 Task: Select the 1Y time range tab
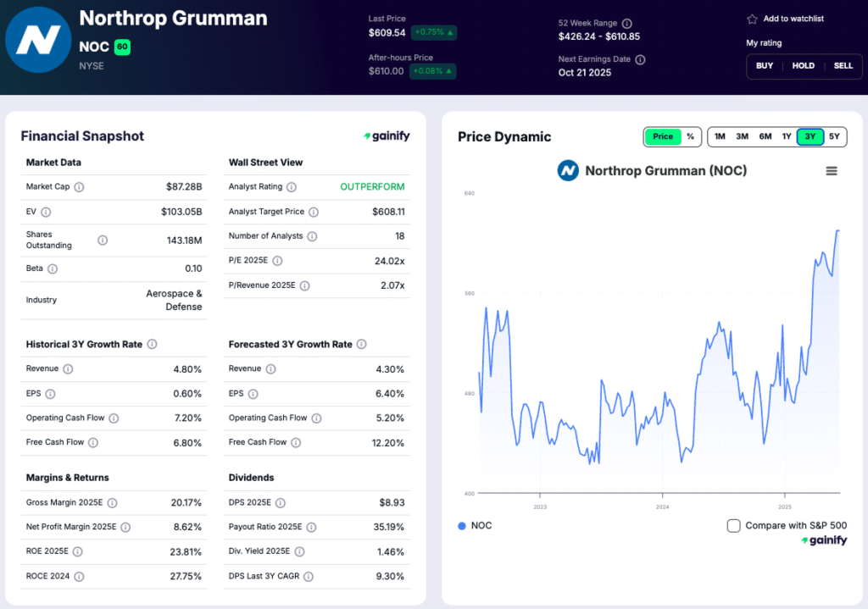(x=787, y=136)
